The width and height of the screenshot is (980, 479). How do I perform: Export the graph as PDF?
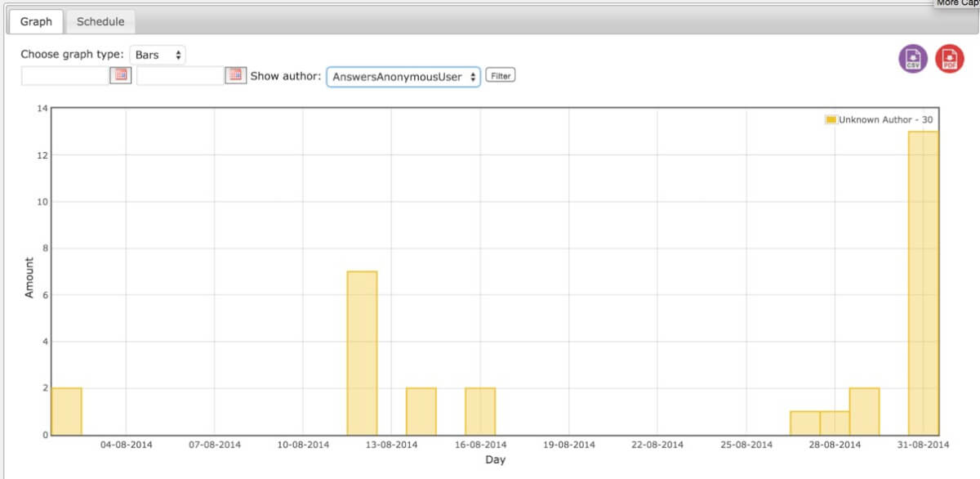[x=949, y=59]
